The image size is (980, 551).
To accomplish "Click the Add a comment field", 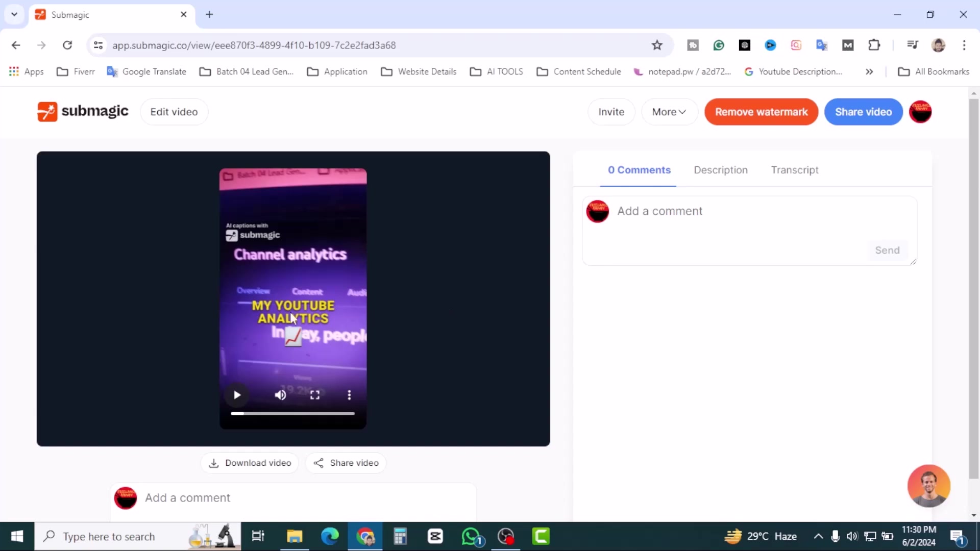I will pyautogui.click(x=715, y=211).
